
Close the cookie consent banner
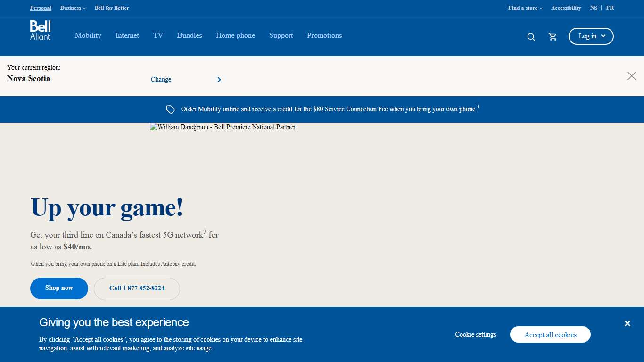click(627, 323)
